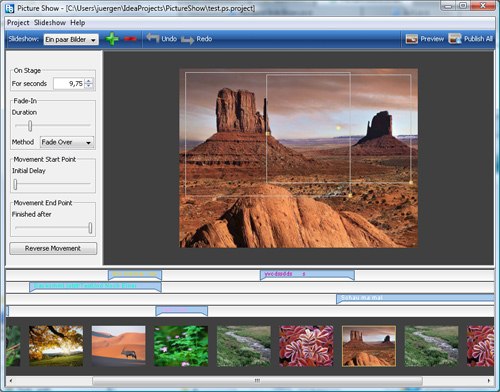Click the right arrow of the horizontal scrollbar
The width and height of the screenshot is (500, 392).
coord(489,380)
